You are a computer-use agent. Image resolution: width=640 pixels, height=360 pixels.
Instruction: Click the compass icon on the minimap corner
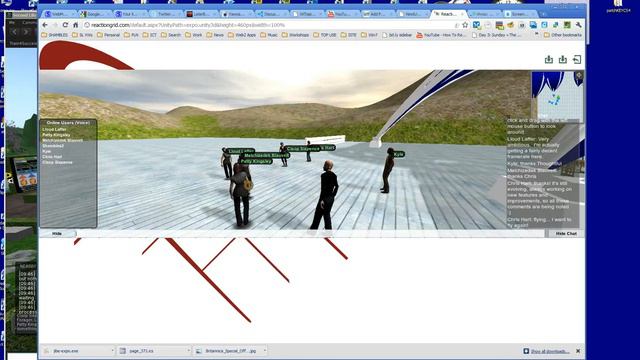579,75
